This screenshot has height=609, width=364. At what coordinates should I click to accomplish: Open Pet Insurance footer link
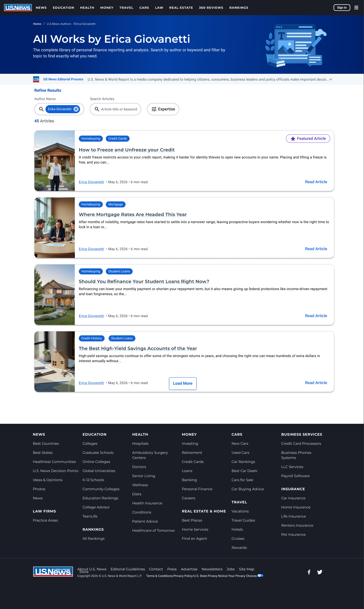(x=293, y=534)
